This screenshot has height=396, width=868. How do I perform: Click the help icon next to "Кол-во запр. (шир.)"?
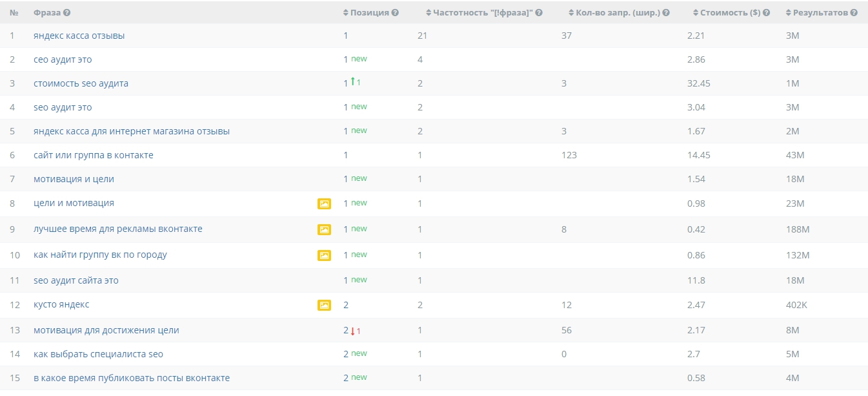click(666, 13)
